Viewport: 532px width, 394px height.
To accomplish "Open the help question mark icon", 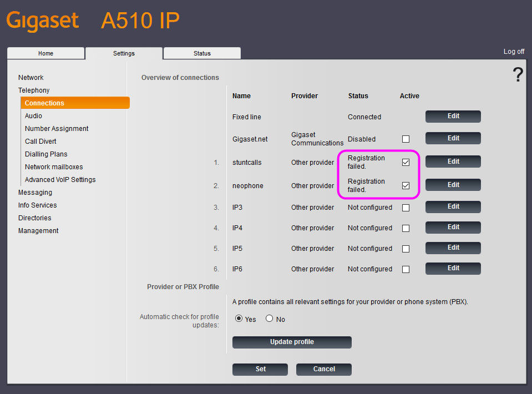I will [518, 74].
